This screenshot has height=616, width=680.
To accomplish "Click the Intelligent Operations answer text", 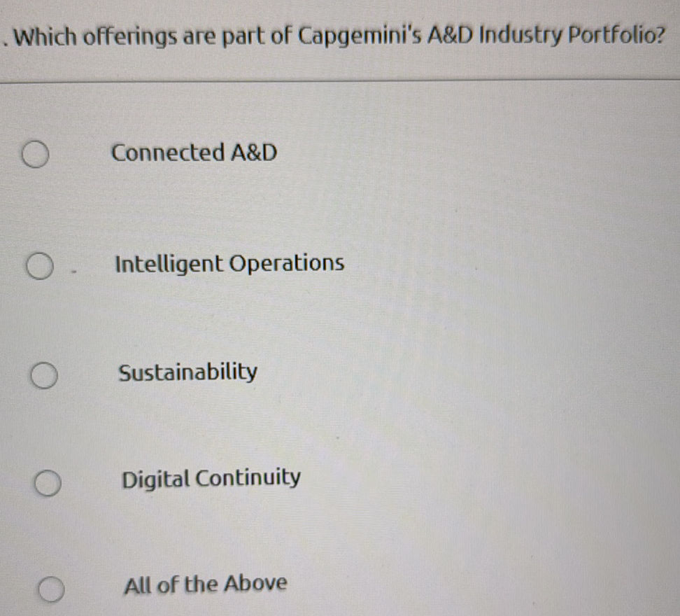I will click(229, 264).
